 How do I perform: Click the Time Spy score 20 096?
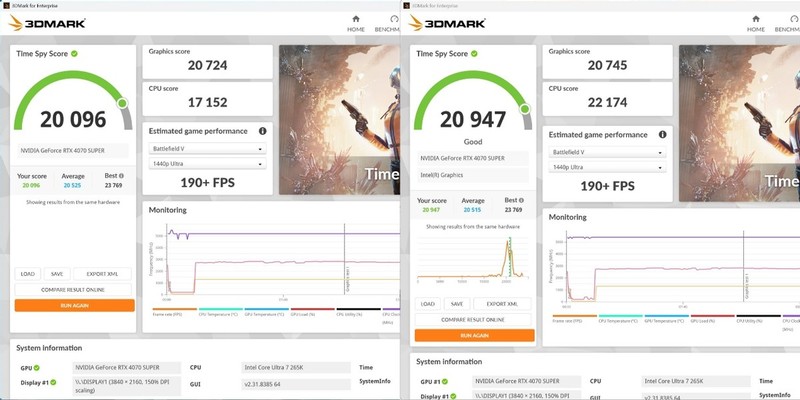[73, 119]
